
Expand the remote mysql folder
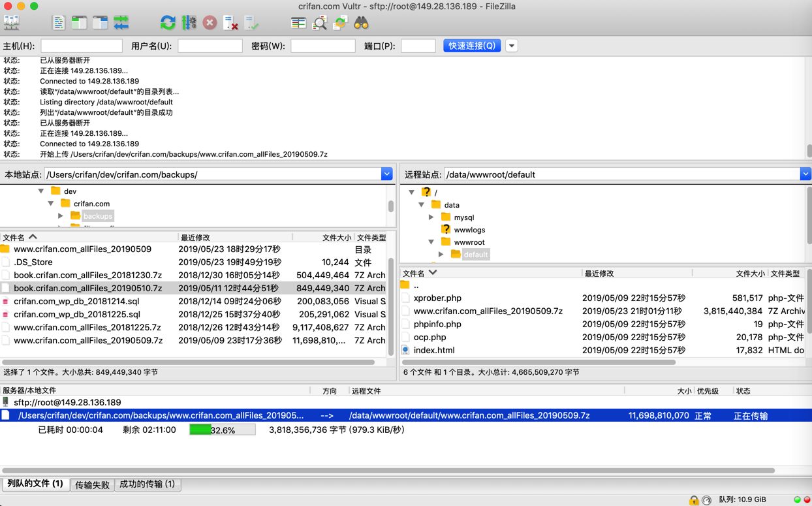[431, 217]
